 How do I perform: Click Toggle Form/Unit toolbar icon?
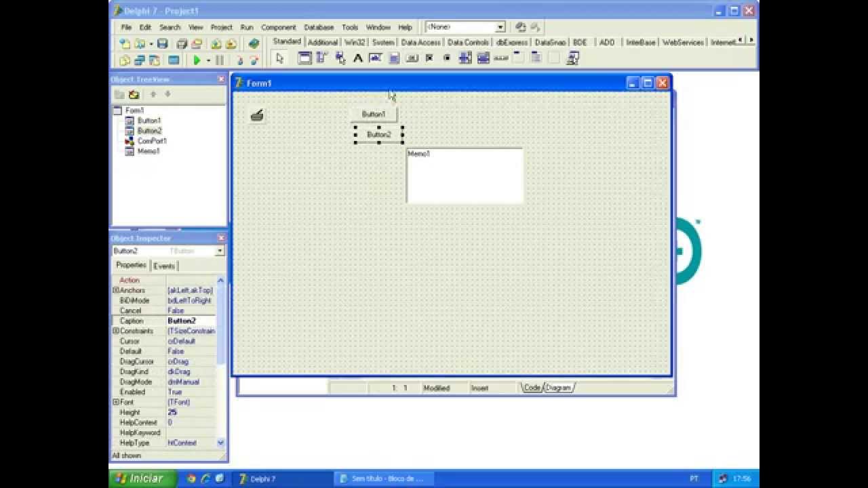(155, 60)
